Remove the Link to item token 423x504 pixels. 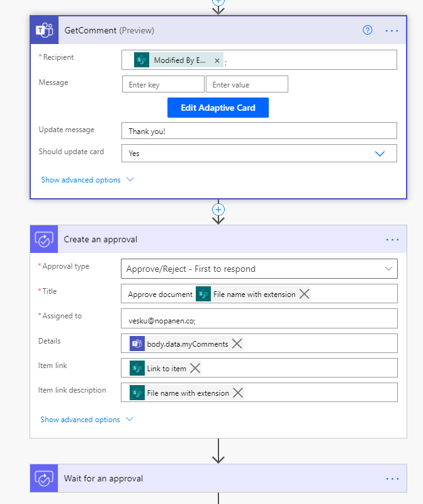(195, 368)
